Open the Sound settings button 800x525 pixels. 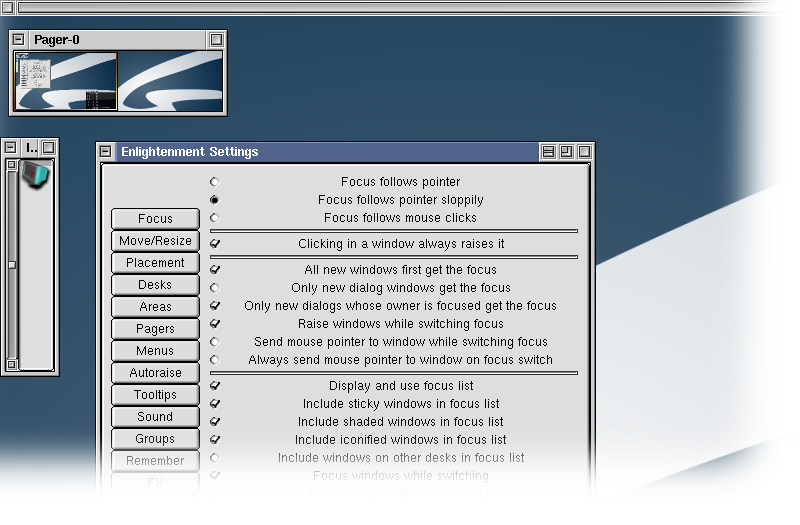[x=155, y=416]
